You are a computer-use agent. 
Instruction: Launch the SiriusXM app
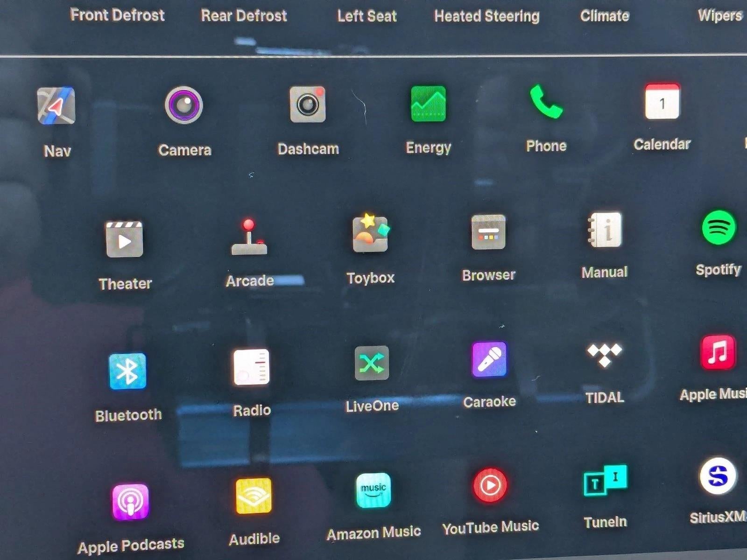point(718,476)
